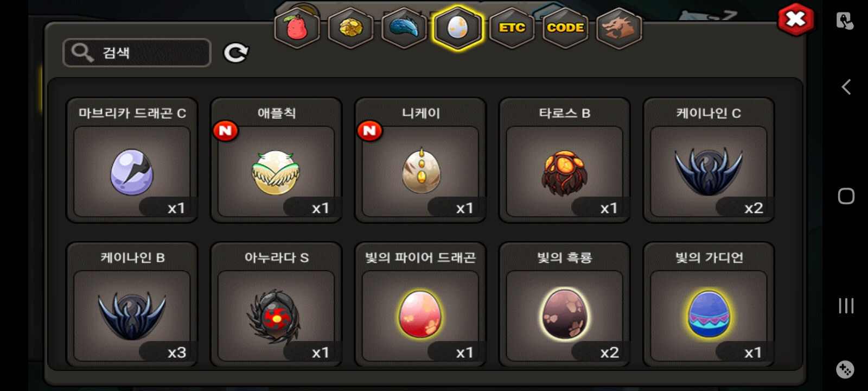Switch to the gold nugget category tab

coord(350,28)
